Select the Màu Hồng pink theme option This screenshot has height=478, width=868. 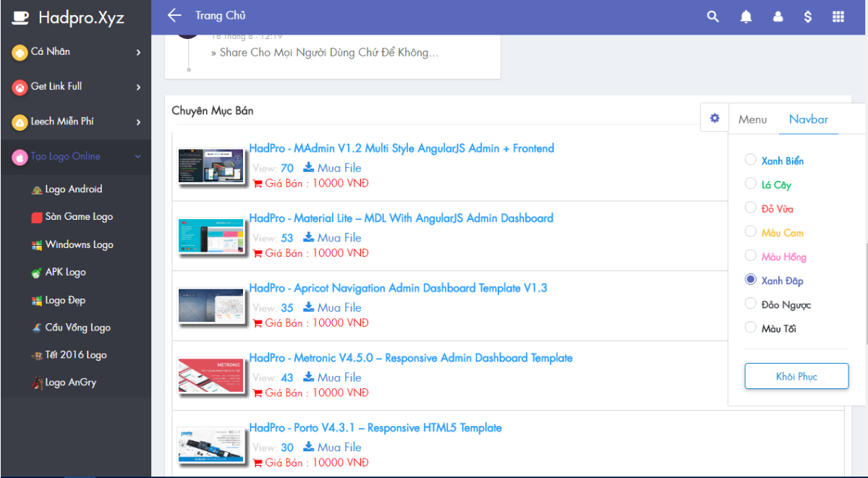point(751,256)
